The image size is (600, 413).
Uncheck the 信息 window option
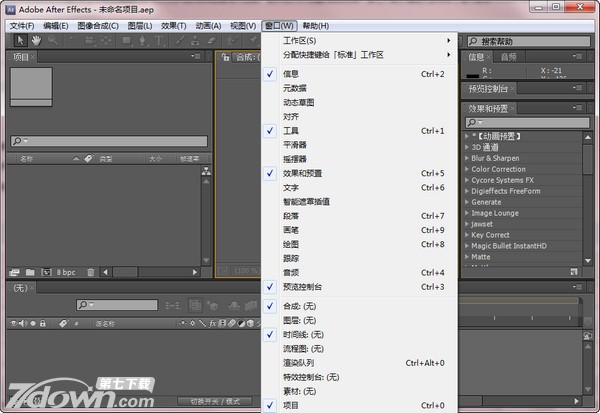(290, 74)
